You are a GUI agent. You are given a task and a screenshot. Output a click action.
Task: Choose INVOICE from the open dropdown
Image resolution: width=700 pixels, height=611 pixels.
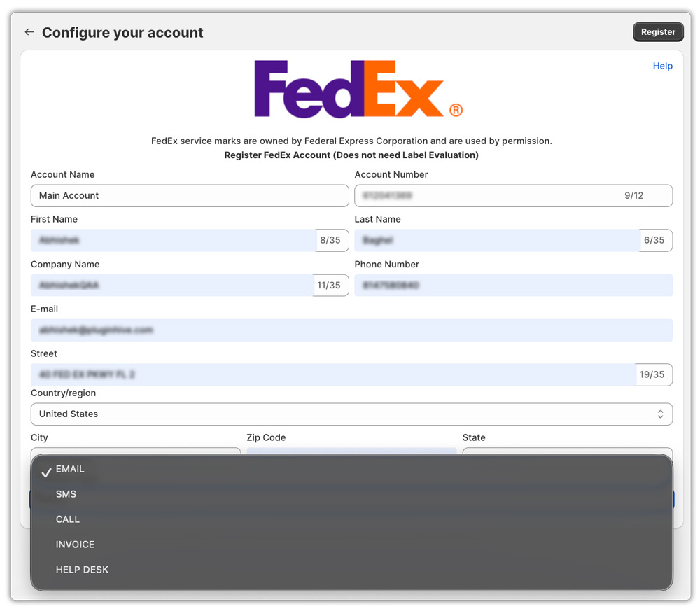[x=74, y=545]
